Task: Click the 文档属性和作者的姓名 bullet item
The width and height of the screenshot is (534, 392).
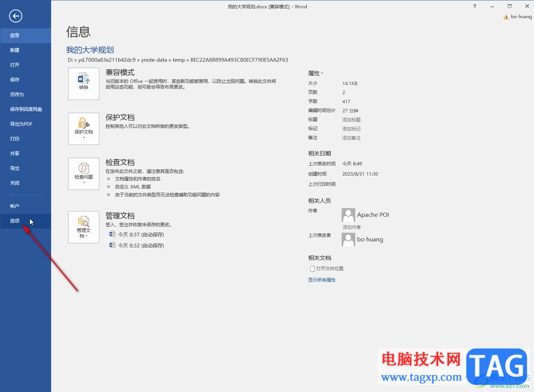Action: [x=138, y=179]
